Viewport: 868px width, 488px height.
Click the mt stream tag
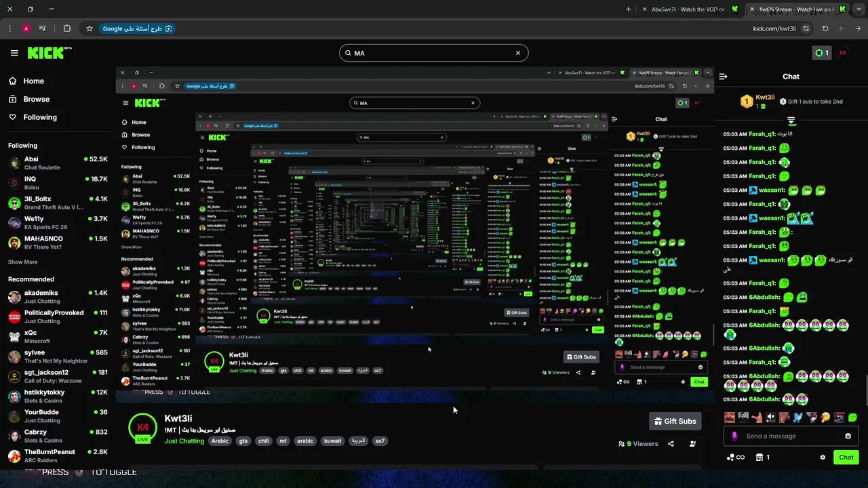tap(283, 441)
